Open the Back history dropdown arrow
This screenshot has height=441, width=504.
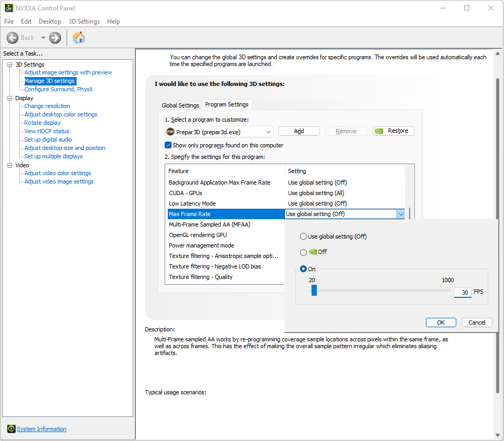[43, 38]
